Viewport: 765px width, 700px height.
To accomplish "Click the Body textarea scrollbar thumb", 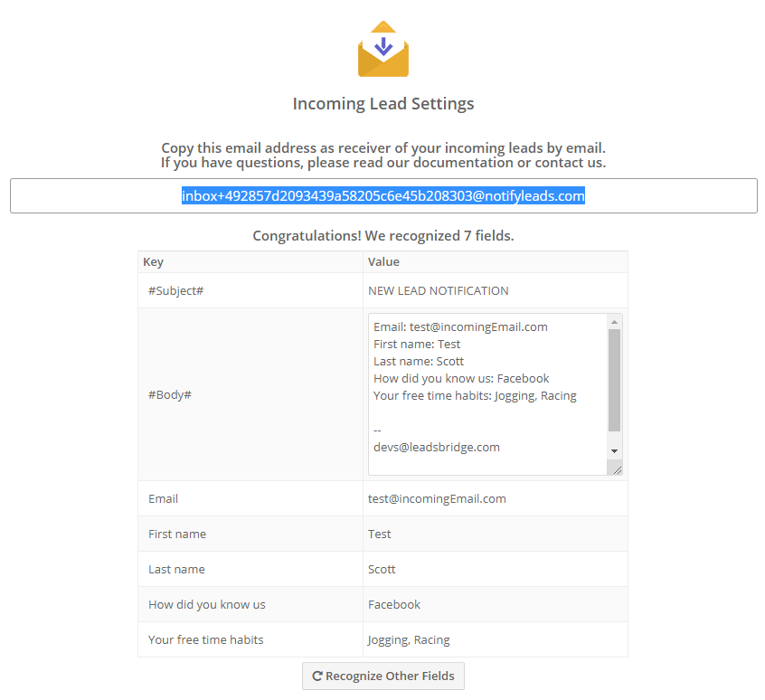I will point(614,380).
